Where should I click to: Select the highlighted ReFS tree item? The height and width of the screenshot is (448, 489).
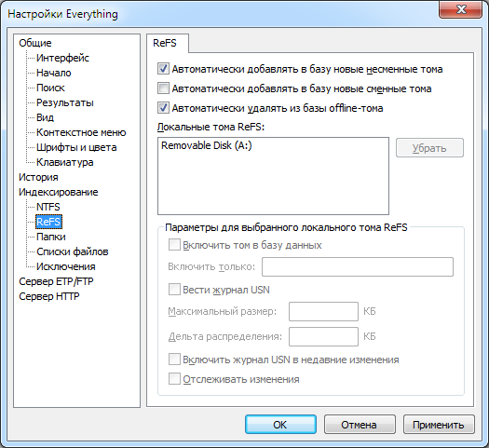coord(48,222)
